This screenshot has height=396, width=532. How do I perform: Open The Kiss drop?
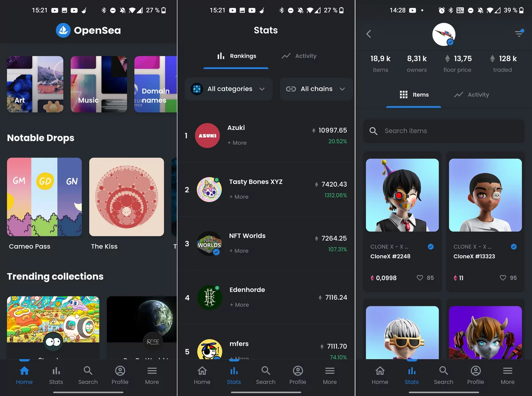126,197
